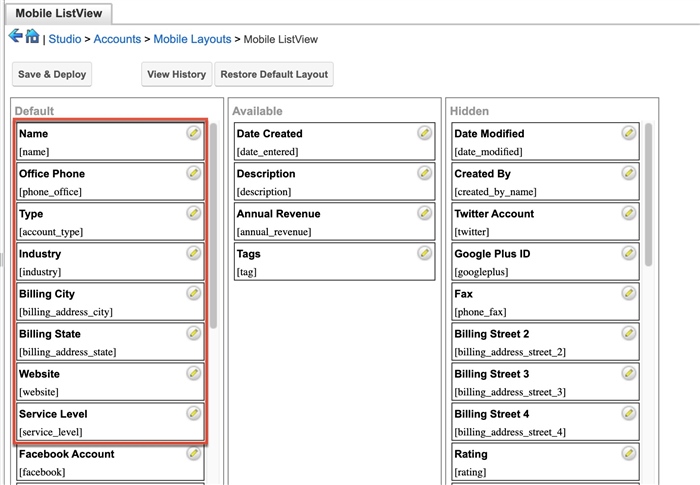This screenshot has height=485, width=700.
Task: Select the Rating field label
Action: tap(471, 455)
